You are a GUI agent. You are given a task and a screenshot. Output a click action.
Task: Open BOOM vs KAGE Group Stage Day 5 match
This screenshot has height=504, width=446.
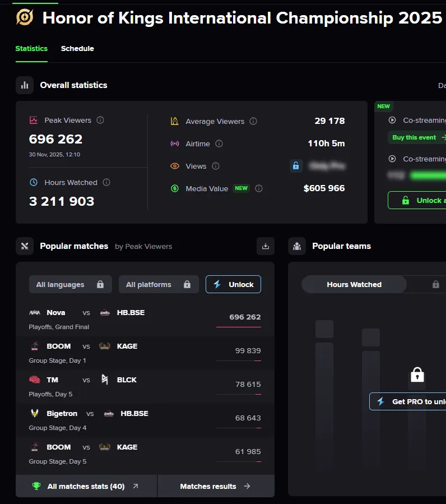[145, 454]
